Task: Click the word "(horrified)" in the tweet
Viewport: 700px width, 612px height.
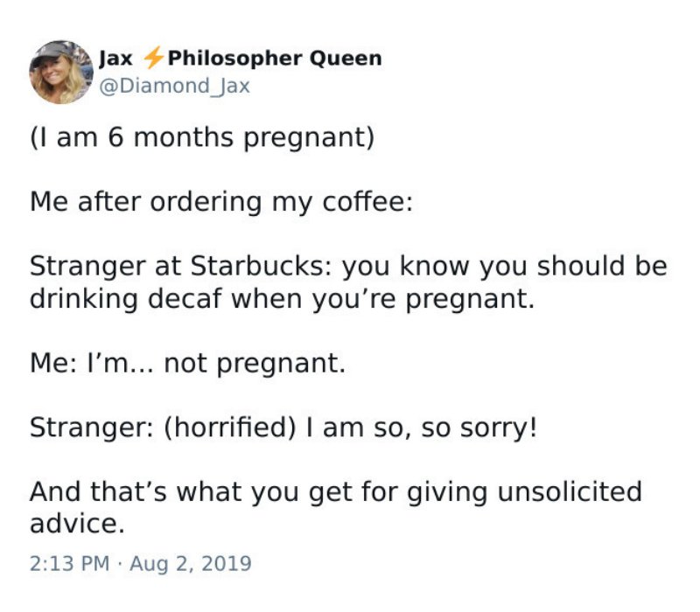Action: tap(230, 428)
